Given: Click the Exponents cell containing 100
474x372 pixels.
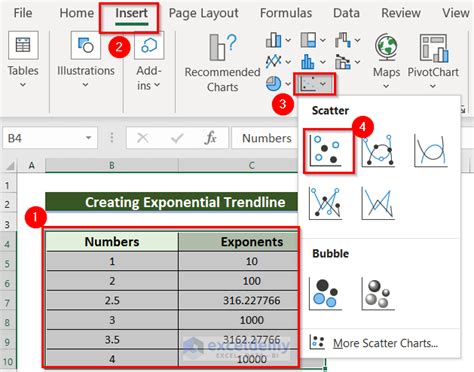Looking at the screenshot, I should tap(238, 281).
